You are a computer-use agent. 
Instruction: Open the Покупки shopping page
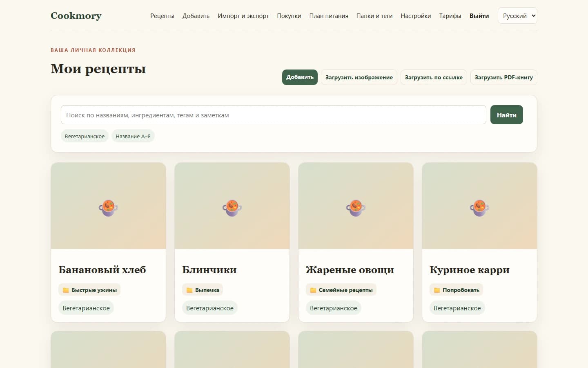point(289,16)
